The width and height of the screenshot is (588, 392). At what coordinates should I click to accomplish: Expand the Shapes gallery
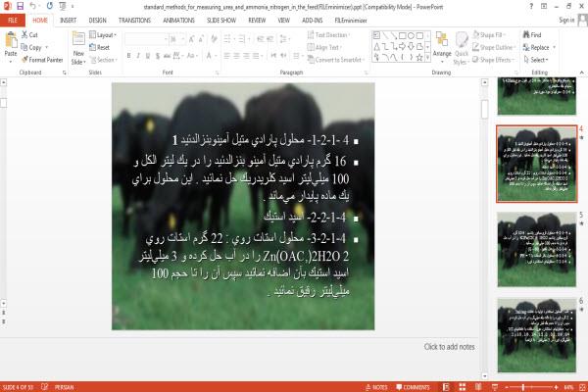coord(428,57)
